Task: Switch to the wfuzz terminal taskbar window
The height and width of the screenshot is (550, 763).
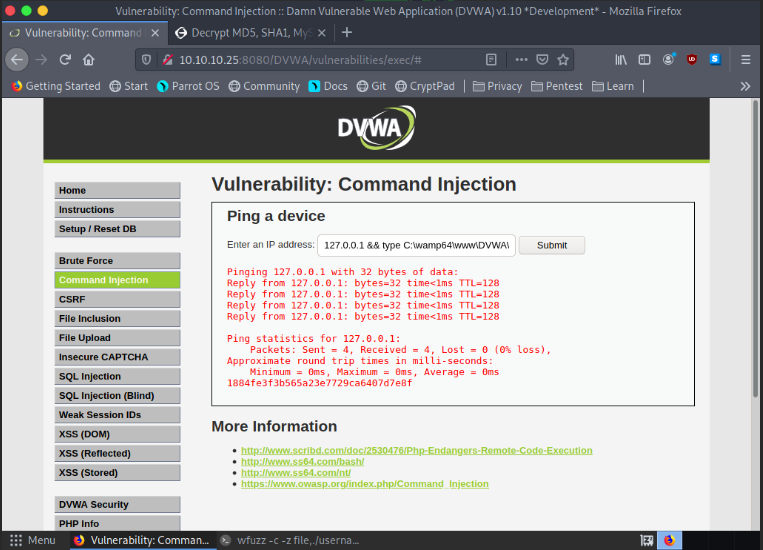Action: click(x=290, y=540)
